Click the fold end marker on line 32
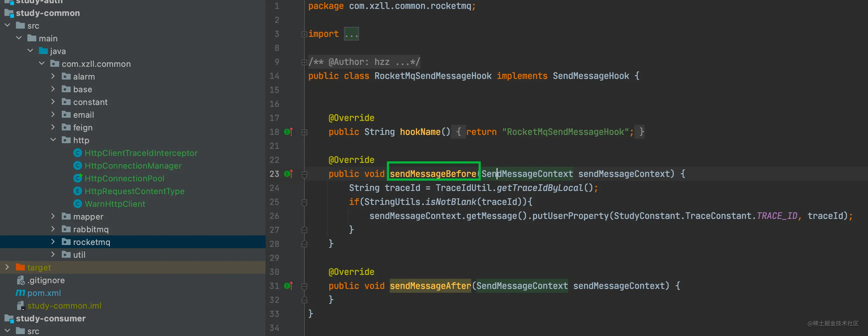 (x=304, y=300)
